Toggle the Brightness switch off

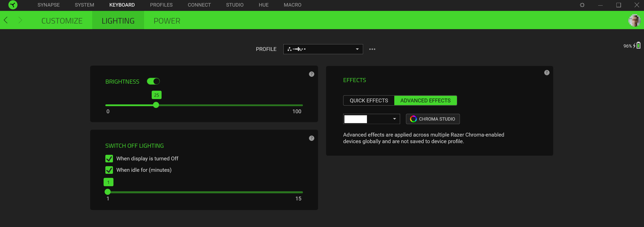coord(153,81)
